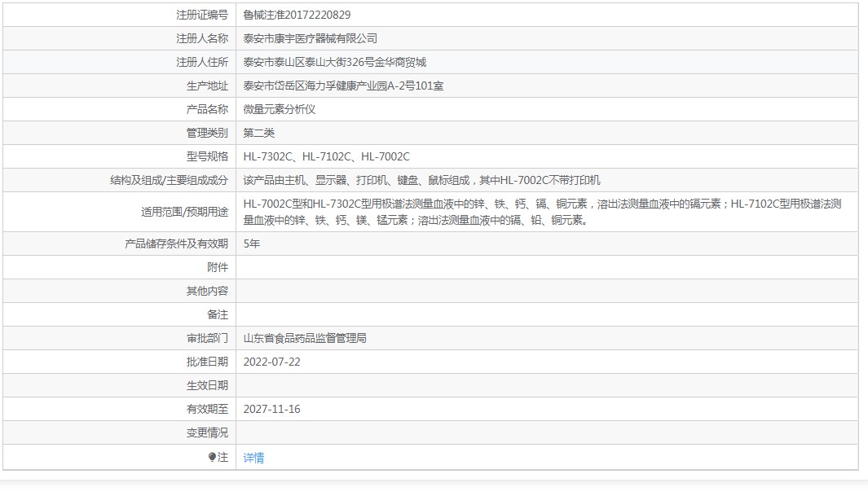Screen dimensions: 868x496
Task: Select registration number 鲁械注准20172220829
Action: pos(297,15)
